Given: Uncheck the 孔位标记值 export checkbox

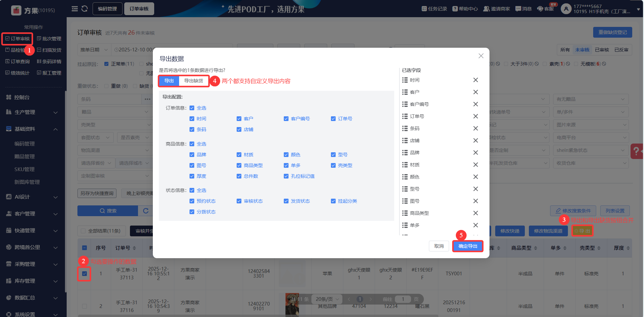Looking at the screenshot, I should pos(286,176).
